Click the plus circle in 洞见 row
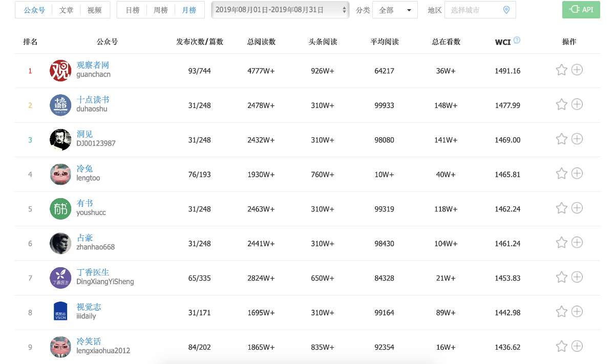The height and width of the screenshot is (364, 615). tap(577, 139)
